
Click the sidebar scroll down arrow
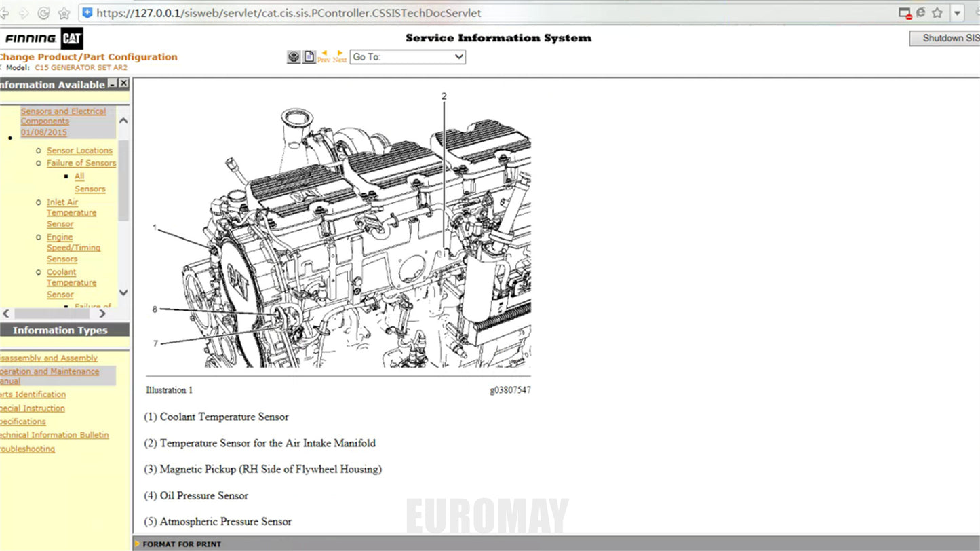coord(123,292)
